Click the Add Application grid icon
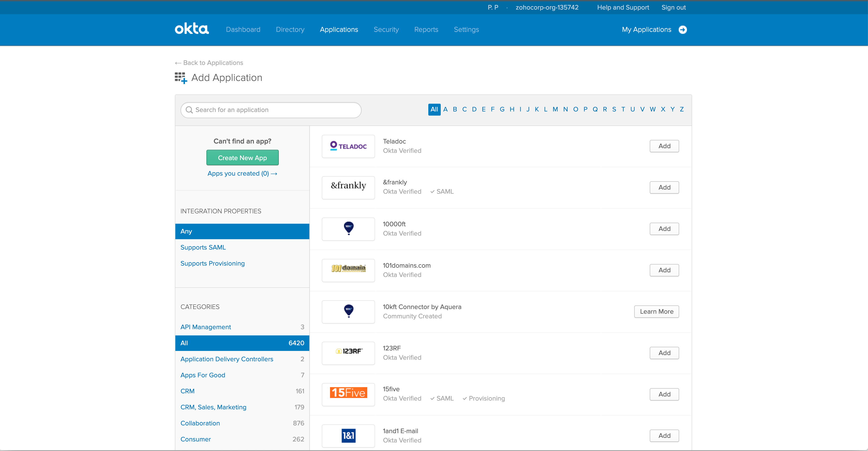This screenshot has height=451, width=868. click(x=181, y=78)
